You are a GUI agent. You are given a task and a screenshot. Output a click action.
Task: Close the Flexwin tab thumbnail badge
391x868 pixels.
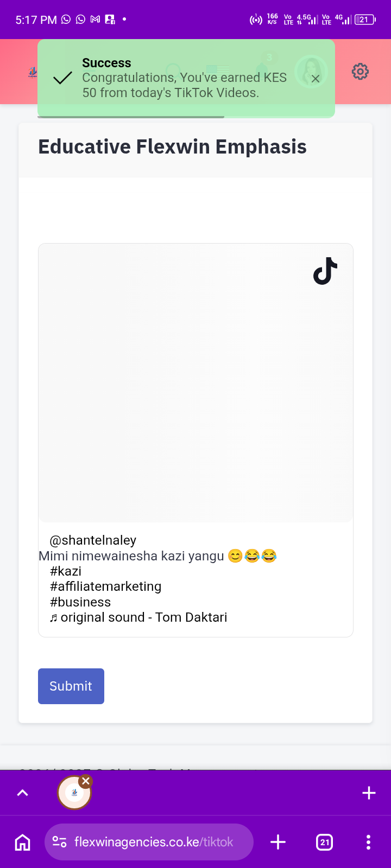[x=86, y=781]
